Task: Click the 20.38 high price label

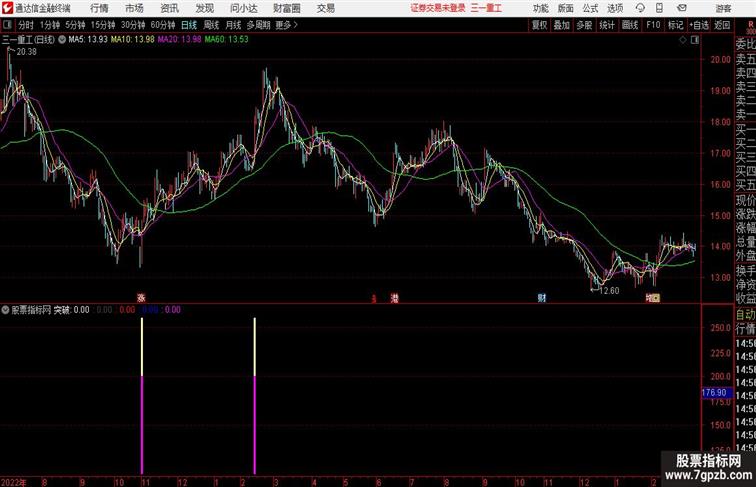Action: 27,52
